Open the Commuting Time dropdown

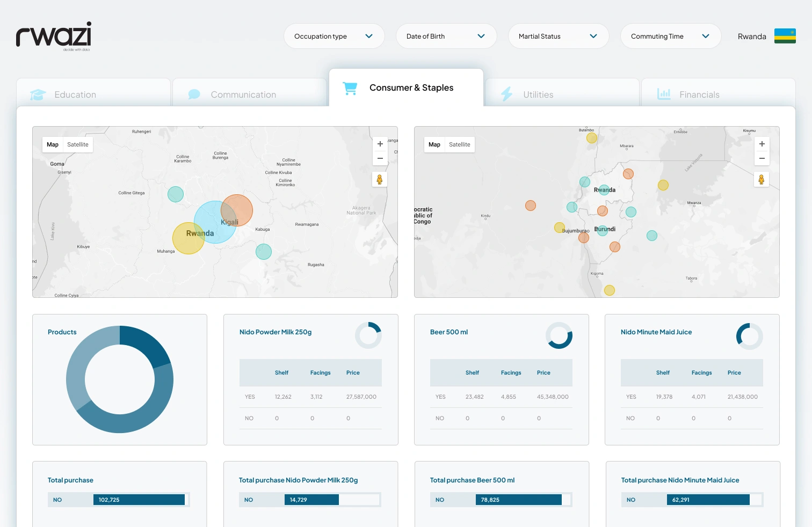[670, 36]
